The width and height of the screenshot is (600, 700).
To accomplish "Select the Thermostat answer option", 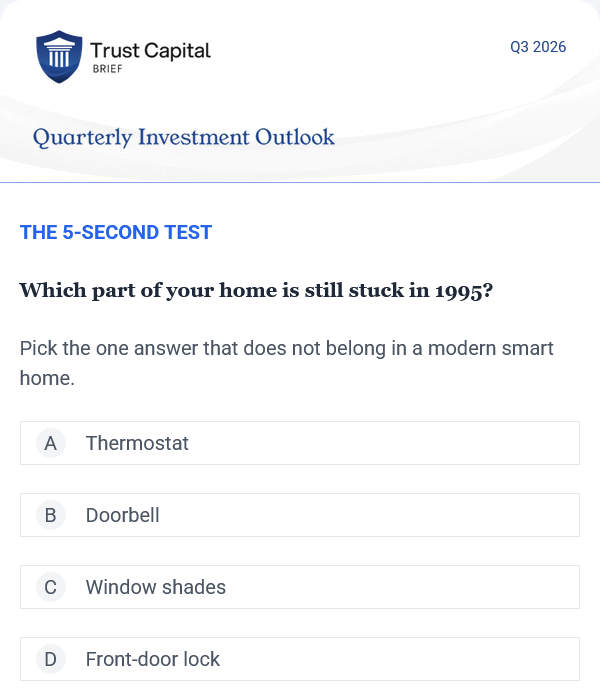I will click(300, 443).
